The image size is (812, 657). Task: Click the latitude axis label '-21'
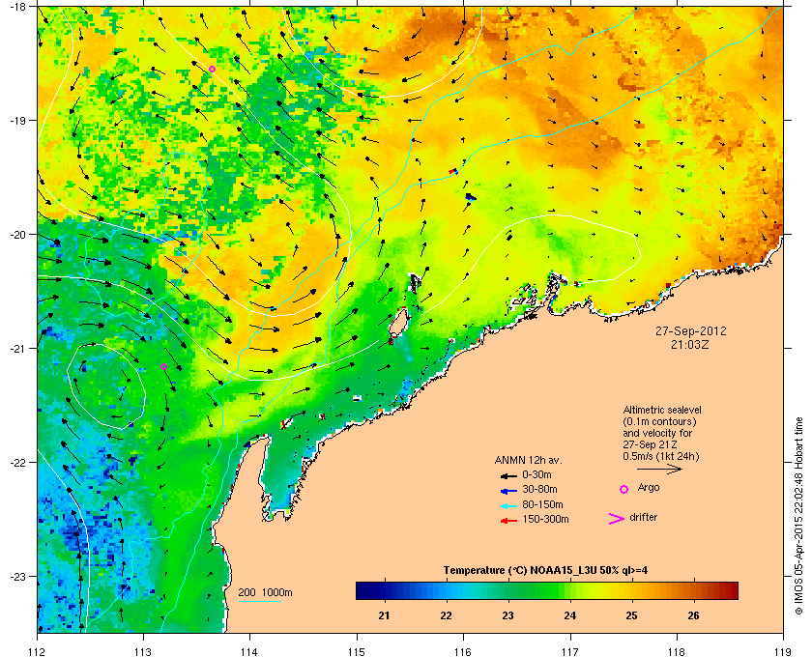(x=17, y=348)
